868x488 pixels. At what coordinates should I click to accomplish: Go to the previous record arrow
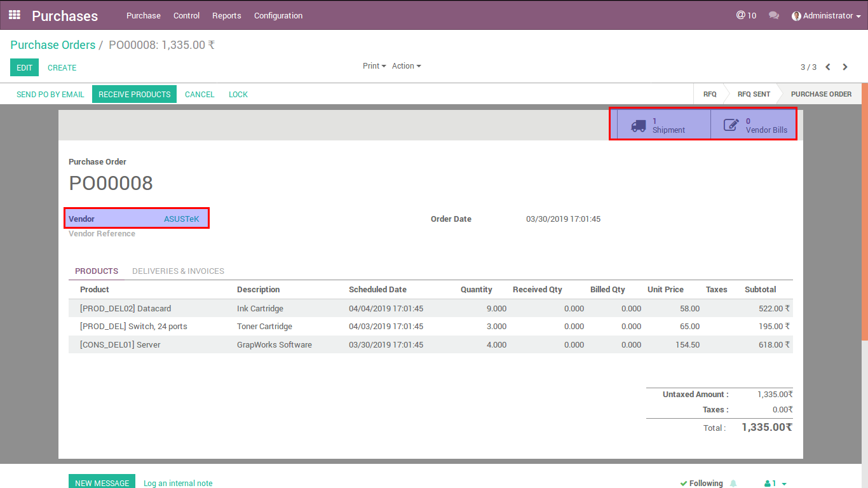pos(828,67)
